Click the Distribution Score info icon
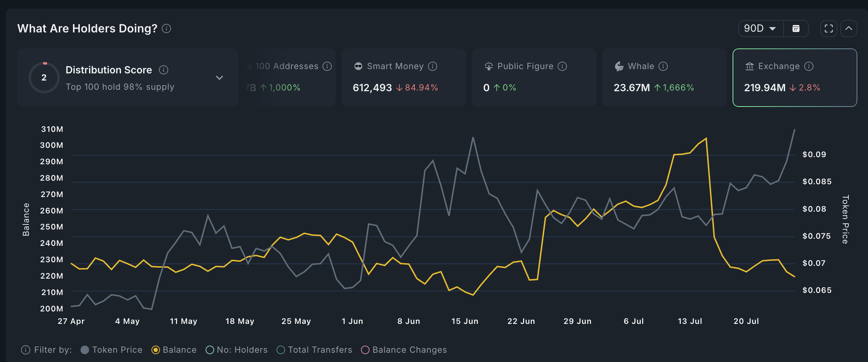Viewport: 868px width, 362px height. click(164, 70)
